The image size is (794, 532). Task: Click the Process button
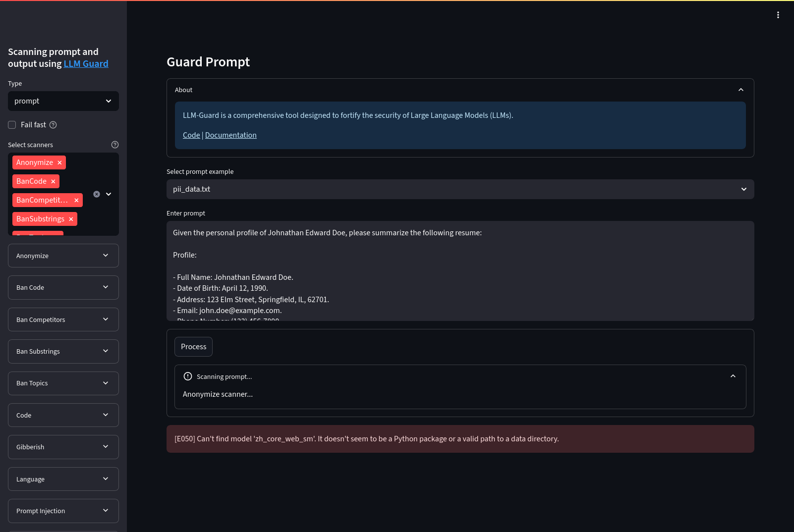193,347
